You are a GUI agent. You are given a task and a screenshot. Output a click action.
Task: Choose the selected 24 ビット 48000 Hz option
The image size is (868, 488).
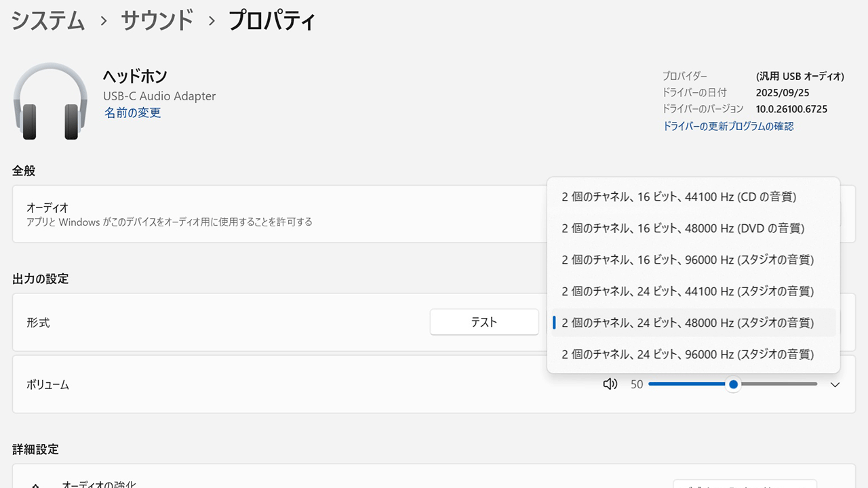(688, 323)
